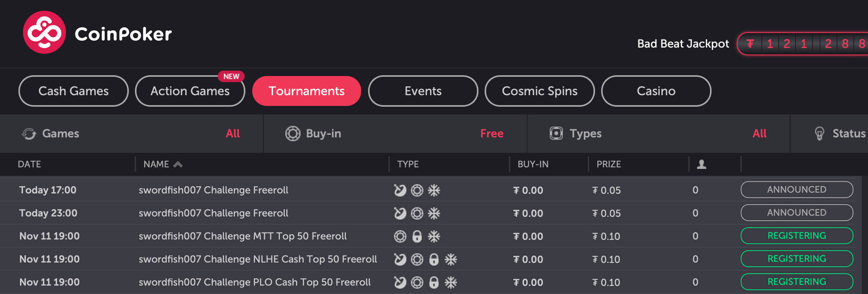The height and width of the screenshot is (294, 868).
Task: Switch to the Cash Games tab
Action: [73, 91]
